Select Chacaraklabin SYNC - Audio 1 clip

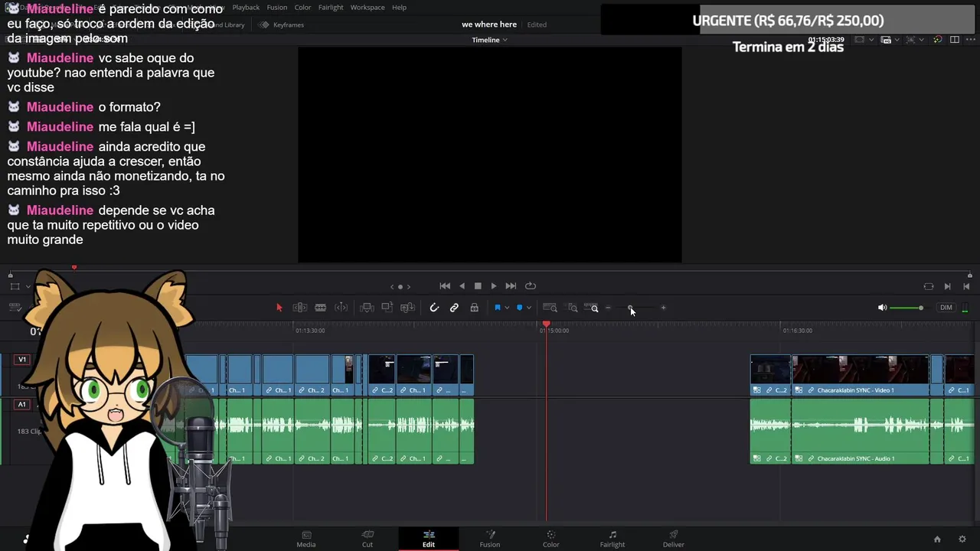861,432
